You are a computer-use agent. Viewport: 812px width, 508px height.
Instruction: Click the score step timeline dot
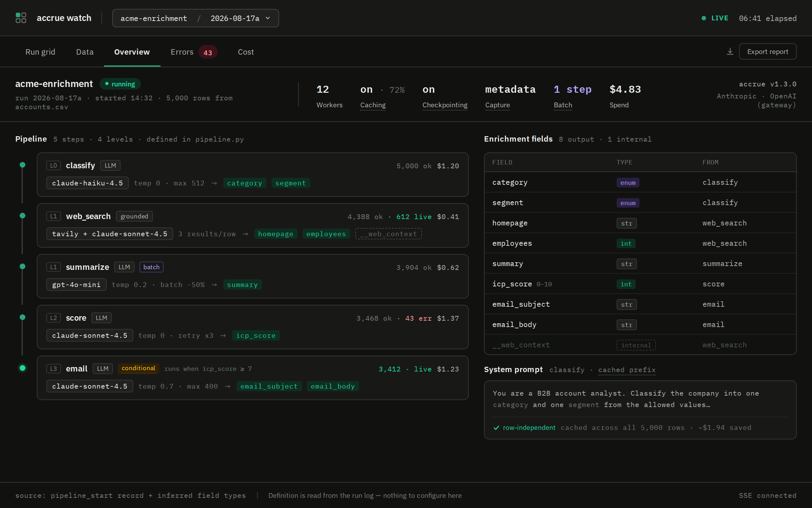pos(23,317)
